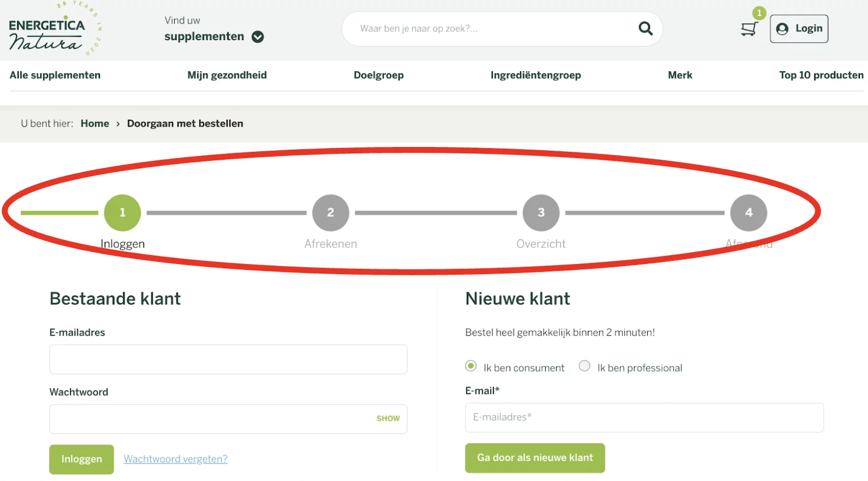868x481 pixels.
Task: Click text Bestel heel gemakkelijk binnen 2 minuten!
Action: click(560, 332)
